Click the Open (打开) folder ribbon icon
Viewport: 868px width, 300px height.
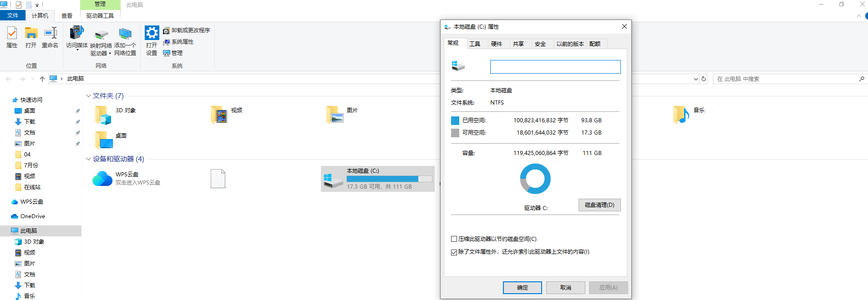pyautogui.click(x=31, y=37)
